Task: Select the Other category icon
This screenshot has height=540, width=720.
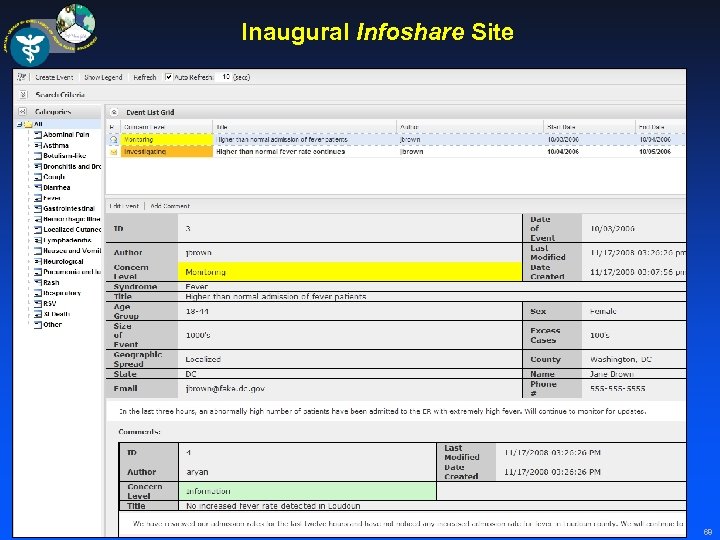Action: coord(38,325)
